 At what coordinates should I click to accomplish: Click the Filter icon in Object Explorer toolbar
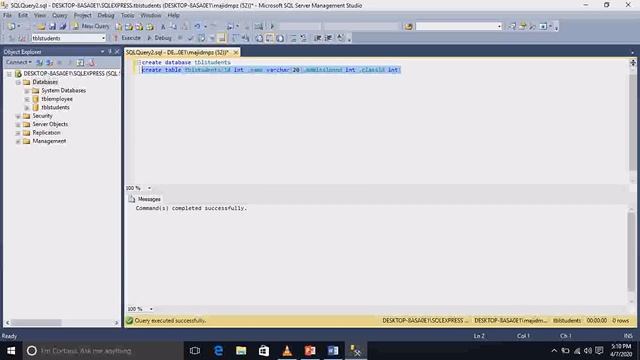click(x=70, y=62)
